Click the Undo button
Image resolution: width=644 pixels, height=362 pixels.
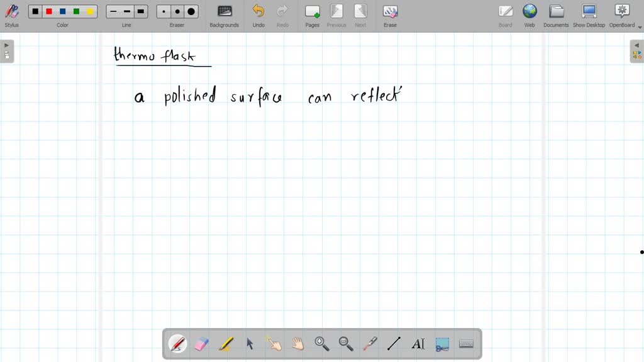click(x=258, y=15)
